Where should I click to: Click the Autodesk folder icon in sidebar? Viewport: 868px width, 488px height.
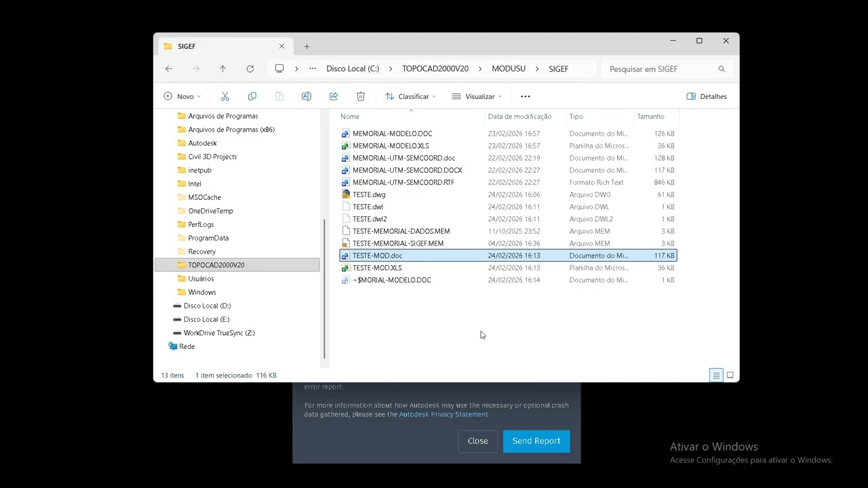[x=182, y=143]
